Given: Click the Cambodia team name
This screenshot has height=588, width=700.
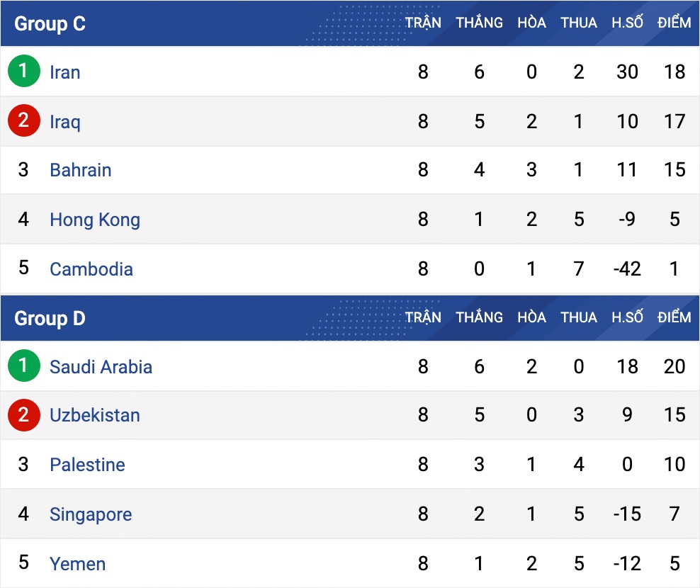Looking at the screenshot, I should [x=91, y=269].
